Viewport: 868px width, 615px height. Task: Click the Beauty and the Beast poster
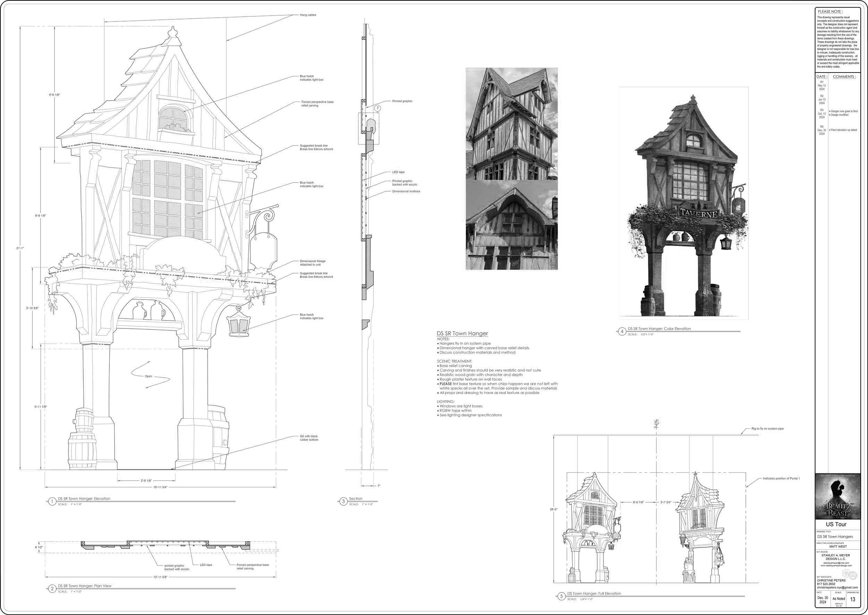(838, 496)
